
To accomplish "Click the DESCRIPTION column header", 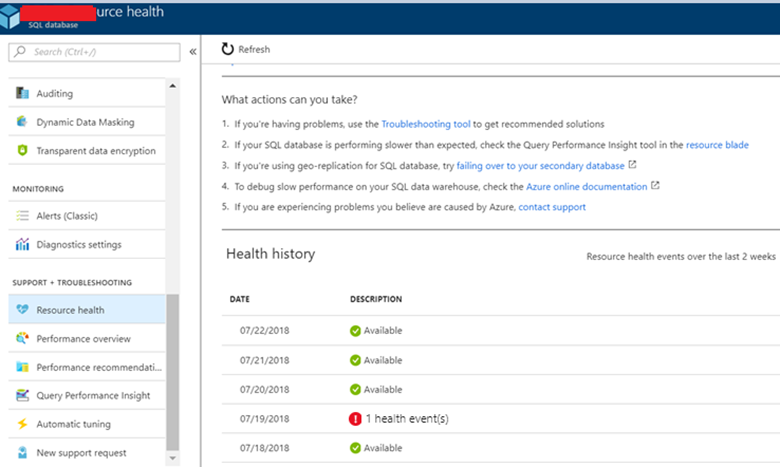I will tap(376, 299).
